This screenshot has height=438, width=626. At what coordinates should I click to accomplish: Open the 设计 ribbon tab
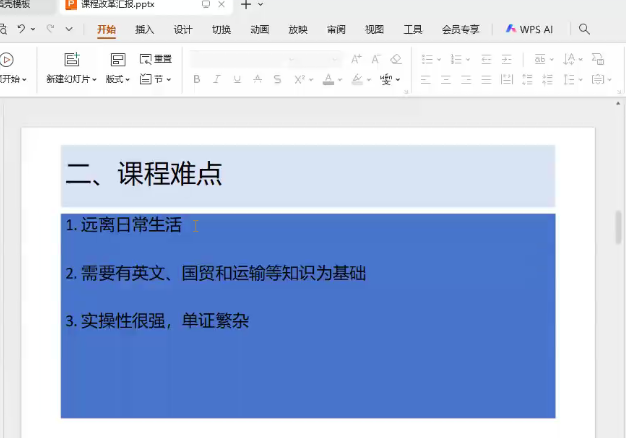tap(183, 30)
